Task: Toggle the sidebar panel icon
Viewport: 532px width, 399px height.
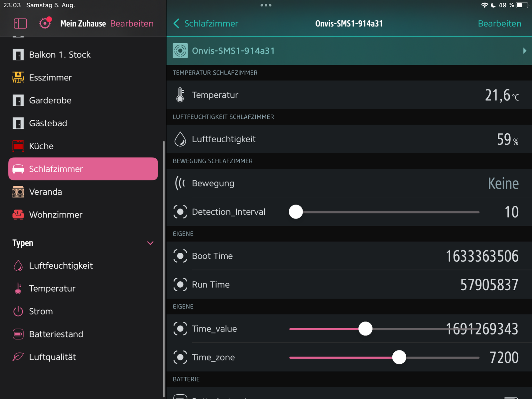Action: click(20, 24)
